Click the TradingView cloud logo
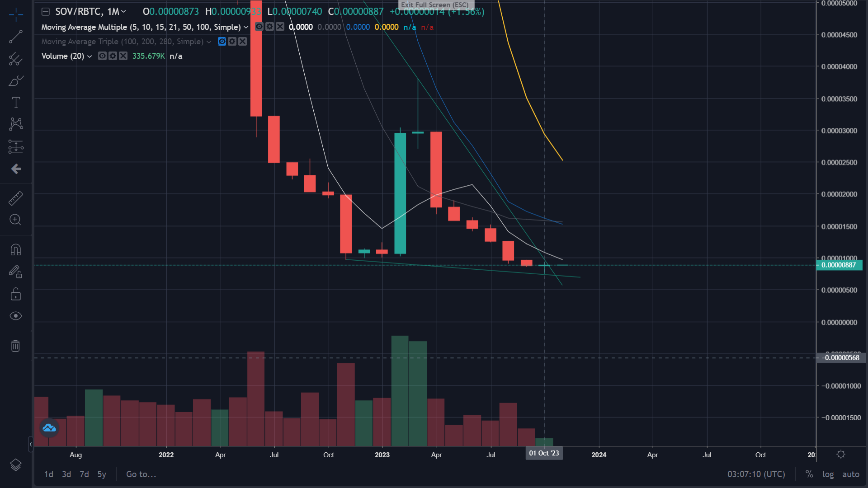 tap(49, 427)
